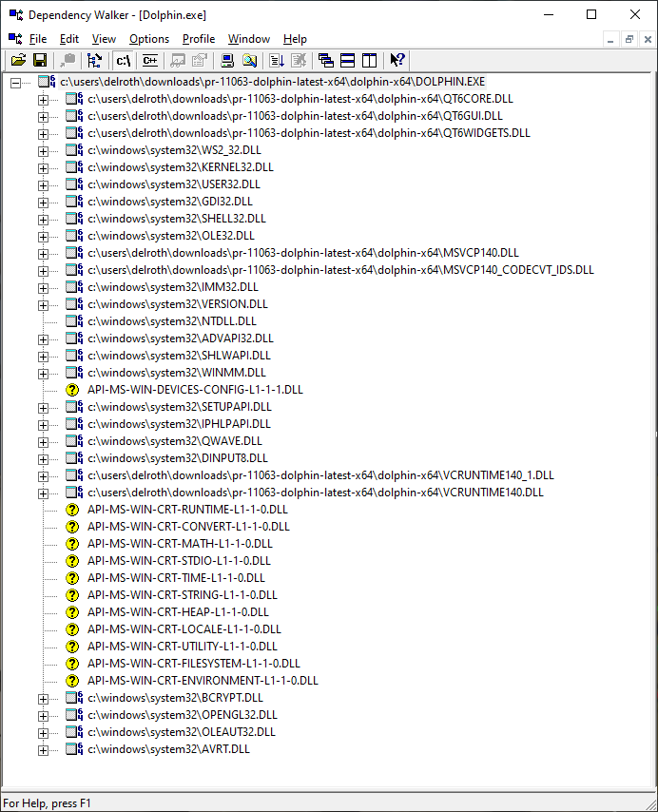Click the Open file folder toolbar icon

pyautogui.click(x=19, y=61)
